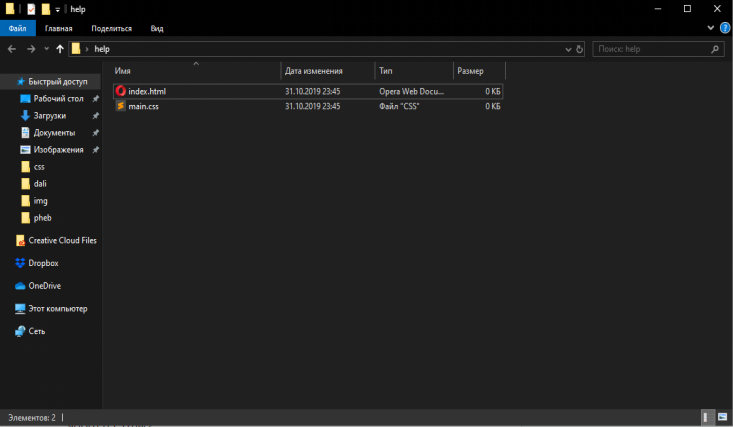
Task: Click the Opera icon of index.html
Action: 121,91
